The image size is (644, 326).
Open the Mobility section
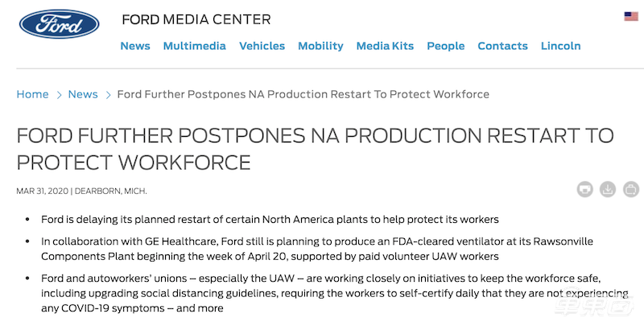320,46
